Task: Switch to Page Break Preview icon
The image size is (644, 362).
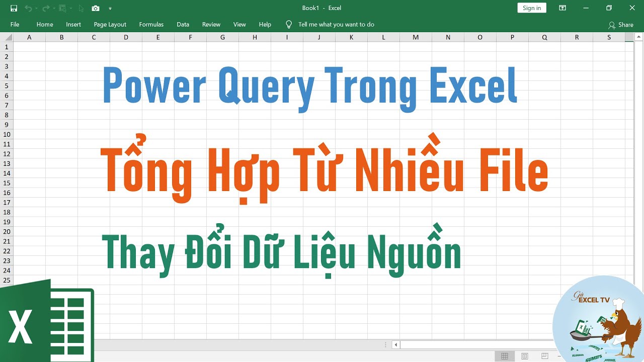Action: click(545, 356)
